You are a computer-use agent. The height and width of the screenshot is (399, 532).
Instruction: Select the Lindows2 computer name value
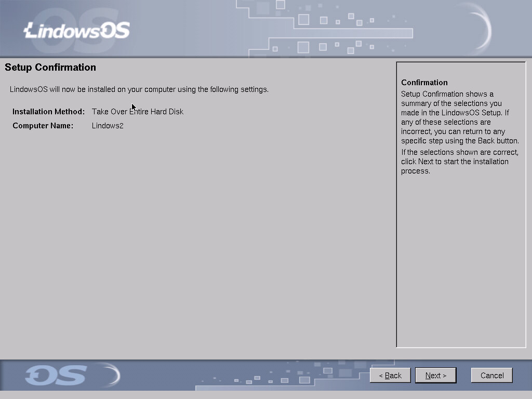108,126
